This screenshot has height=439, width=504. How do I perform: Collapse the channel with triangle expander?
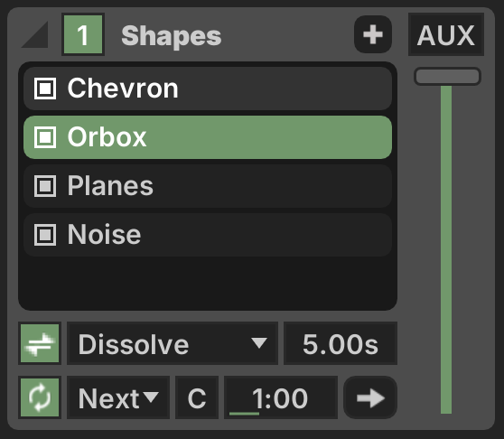(x=36, y=34)
